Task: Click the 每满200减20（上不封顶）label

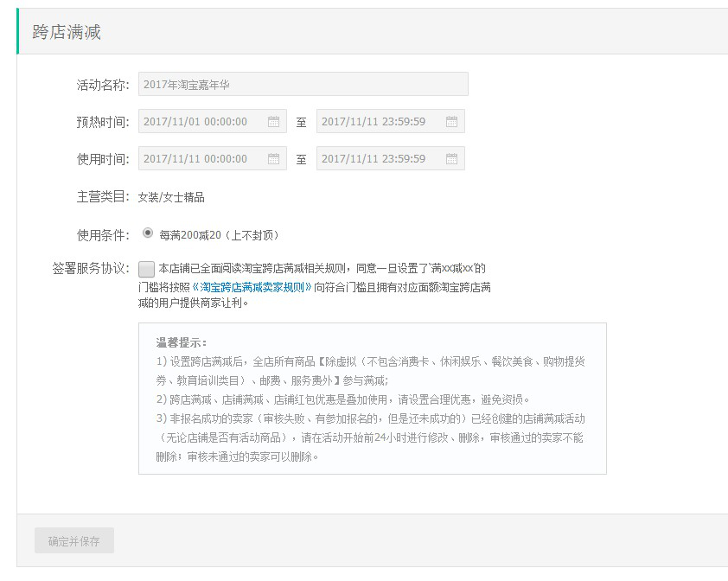Action: click(219, 235)
